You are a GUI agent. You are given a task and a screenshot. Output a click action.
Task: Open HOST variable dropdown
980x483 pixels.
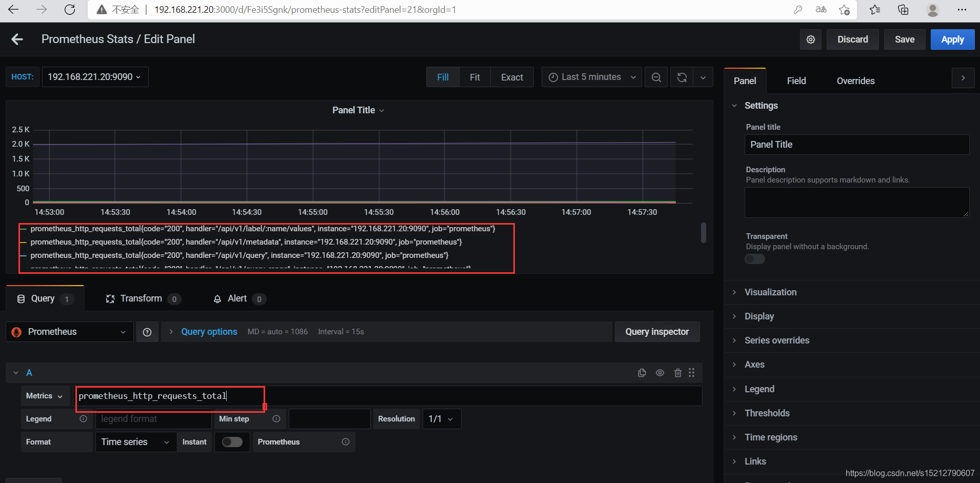(x=95, y=77)
